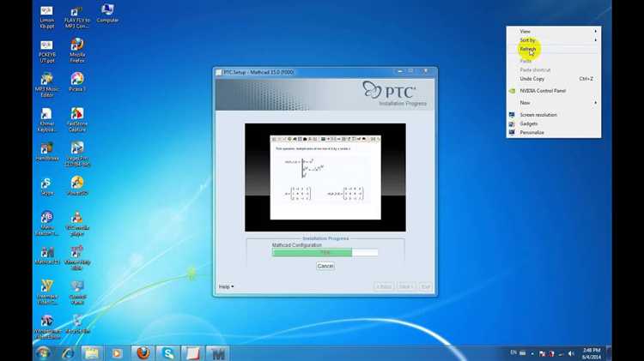
Task: Click the EN language indicator
Action: click(x=513, y=352)
